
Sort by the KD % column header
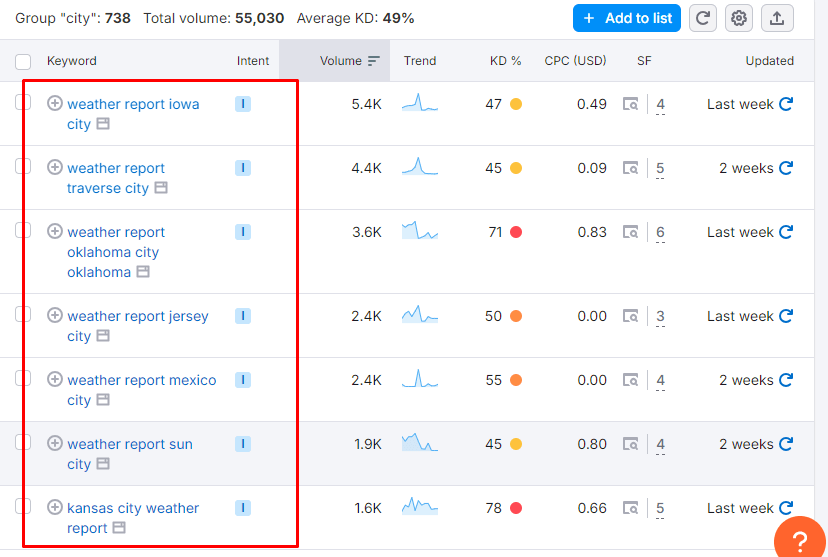coord(505,61)
